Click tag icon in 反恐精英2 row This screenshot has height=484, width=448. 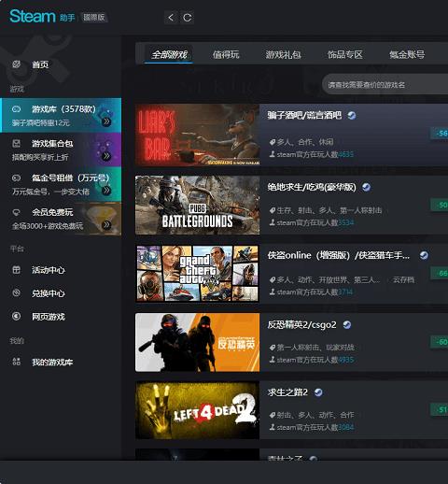pyautogui.click(x=273, y=347)
